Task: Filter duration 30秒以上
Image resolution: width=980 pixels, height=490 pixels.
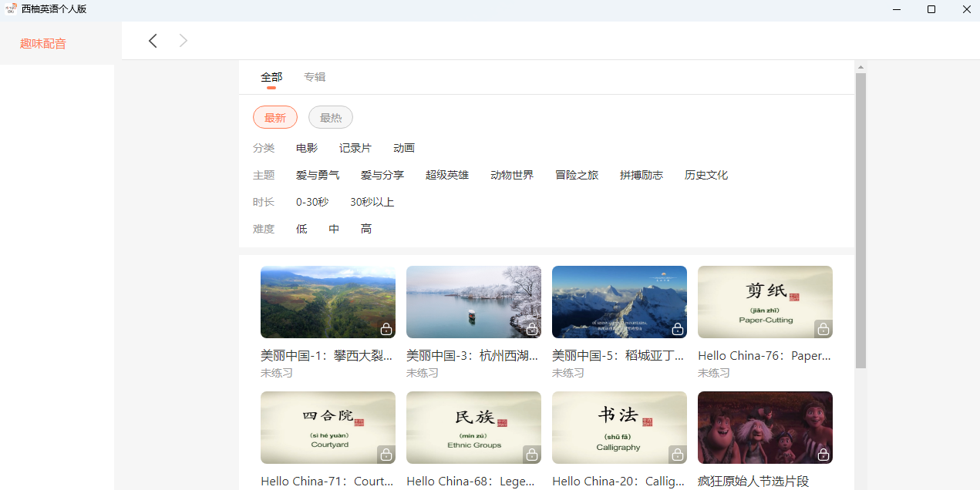Action: click(372, 202)
